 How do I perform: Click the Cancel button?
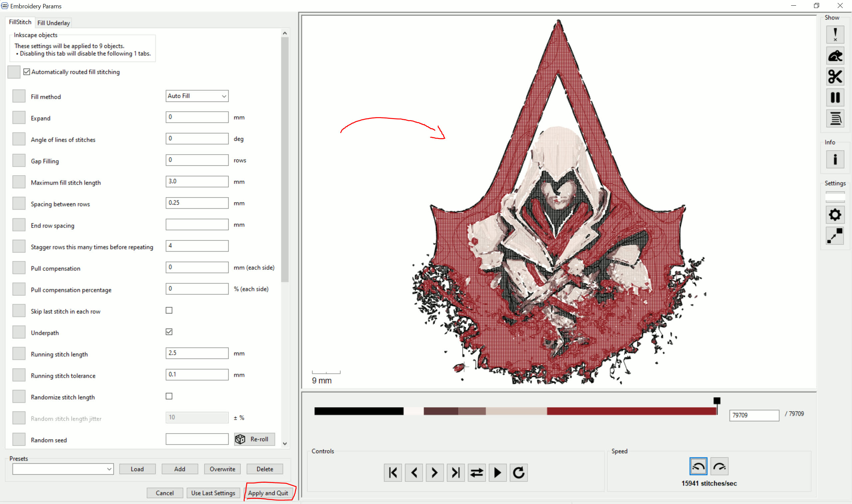165,493
